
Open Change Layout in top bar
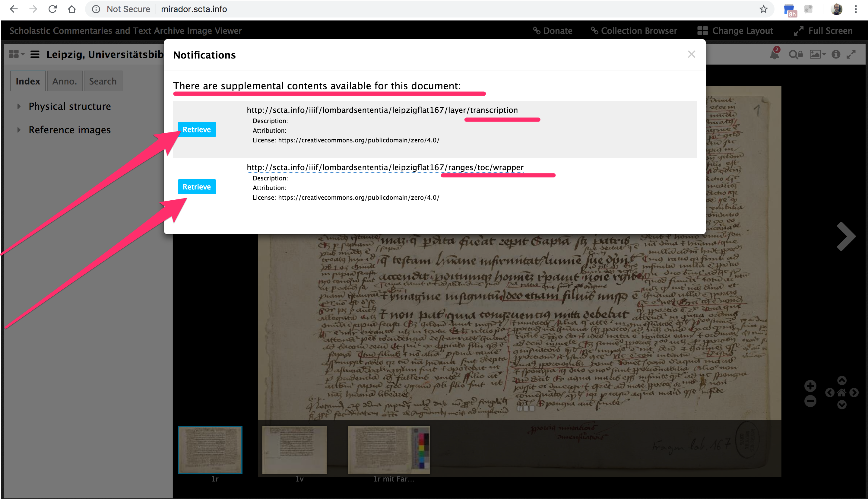point(735,31)
